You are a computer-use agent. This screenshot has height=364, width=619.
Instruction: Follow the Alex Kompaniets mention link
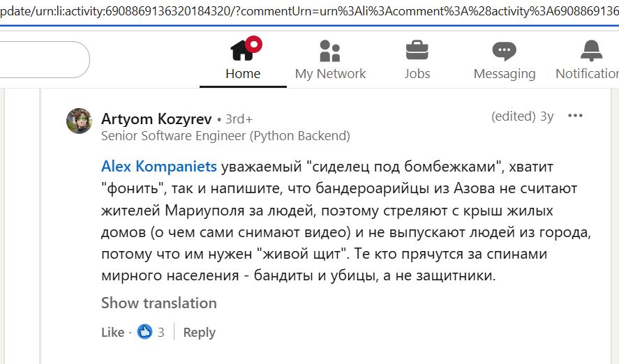tap(160, 167)
